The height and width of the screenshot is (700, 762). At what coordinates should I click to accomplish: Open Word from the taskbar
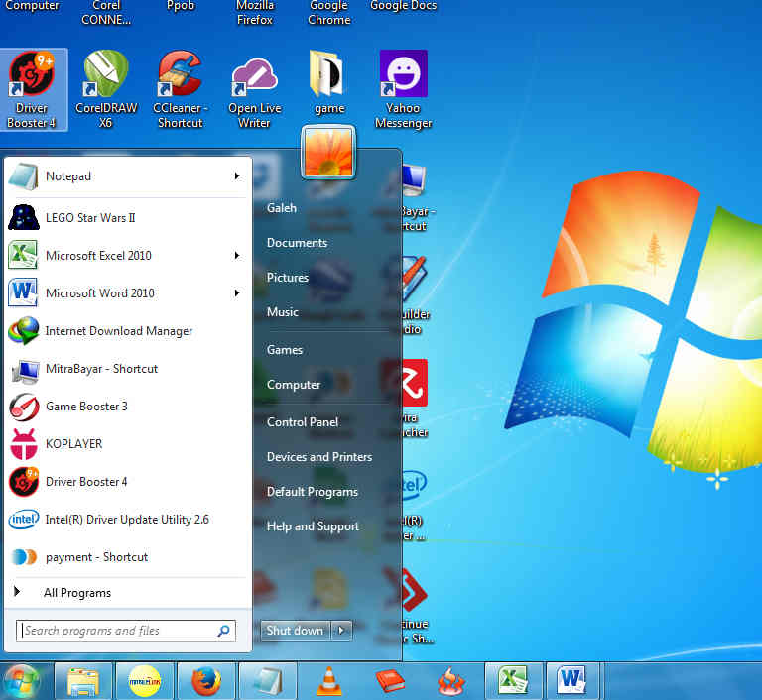(574, 681)
